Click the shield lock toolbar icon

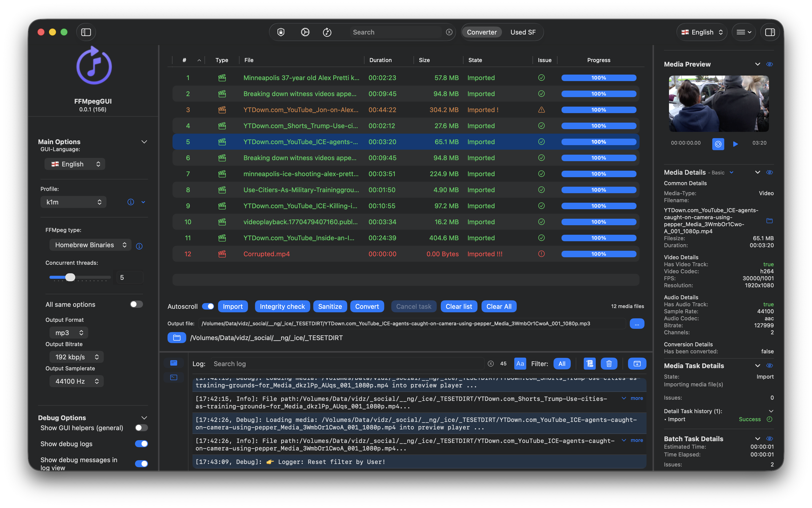[281, 32]
